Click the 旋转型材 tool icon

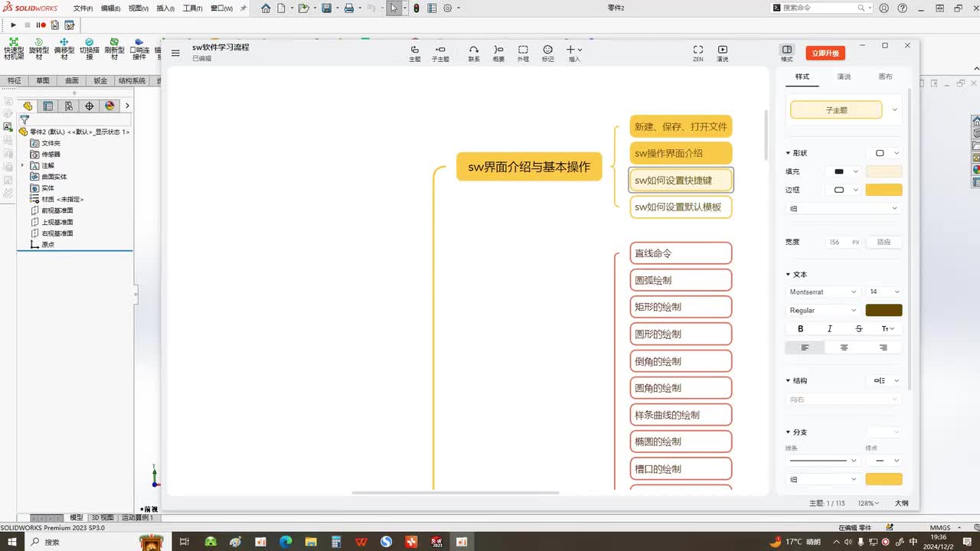point(38,49)
